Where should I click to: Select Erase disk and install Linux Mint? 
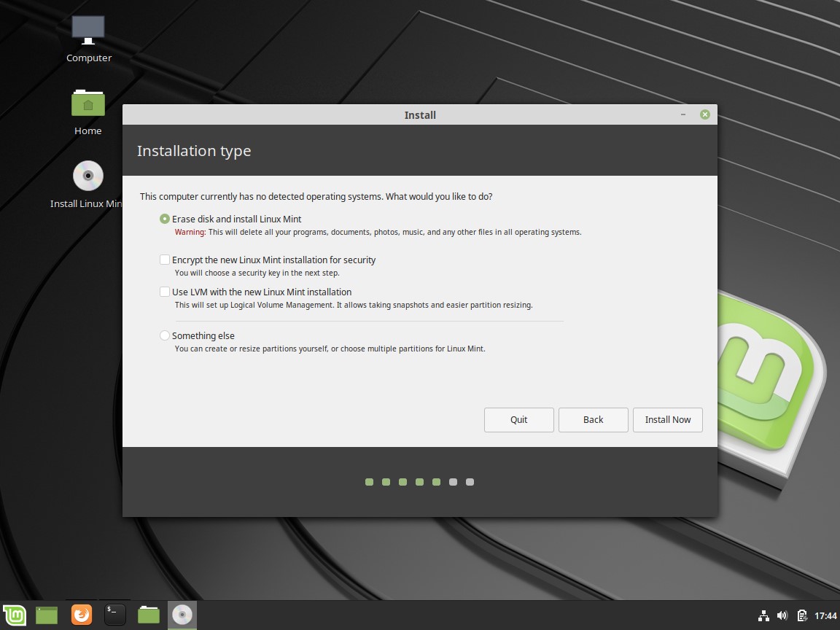click(164, 219)
